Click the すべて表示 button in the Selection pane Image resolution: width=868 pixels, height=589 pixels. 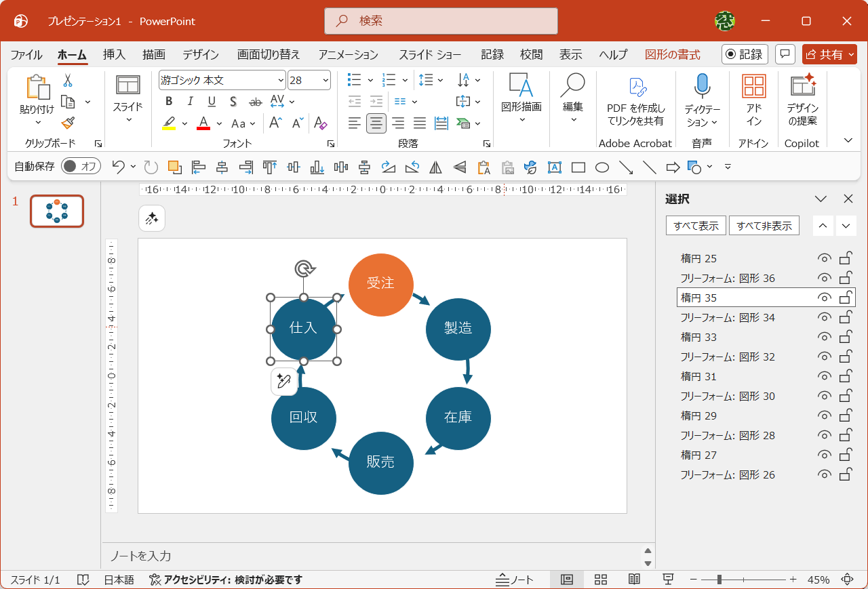[x=696, y=225]
